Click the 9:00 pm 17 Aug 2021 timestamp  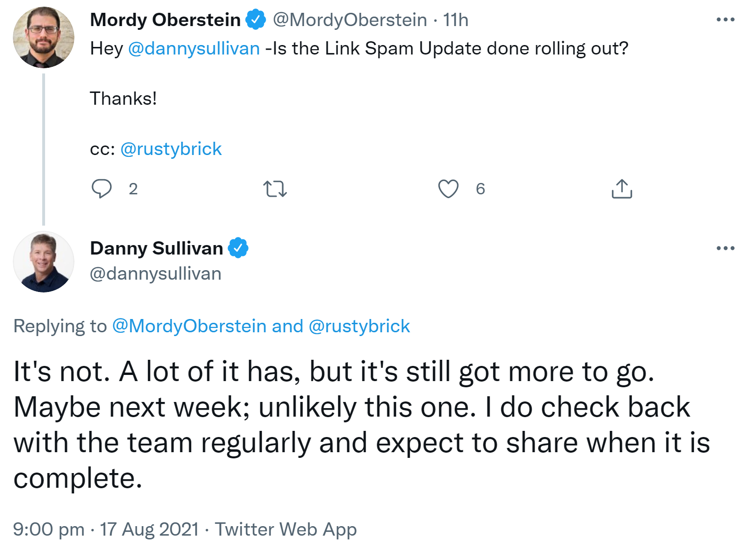[106, 529]
